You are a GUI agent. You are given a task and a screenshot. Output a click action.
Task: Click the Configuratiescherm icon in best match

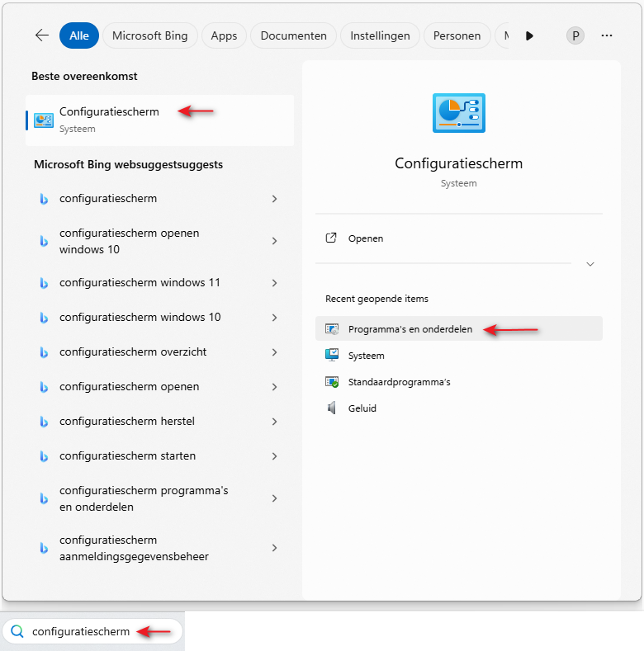44,120
